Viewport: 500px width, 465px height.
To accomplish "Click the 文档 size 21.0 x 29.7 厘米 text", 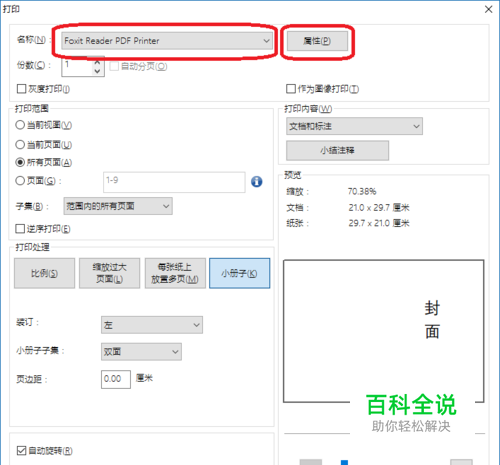I will [379, 208].
